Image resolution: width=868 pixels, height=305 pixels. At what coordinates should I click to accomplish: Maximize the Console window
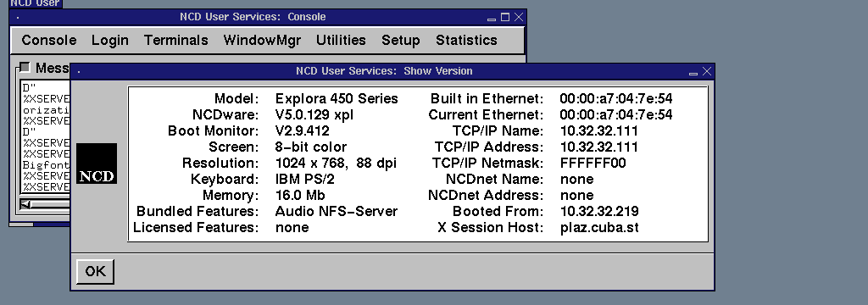click(505, 17)
